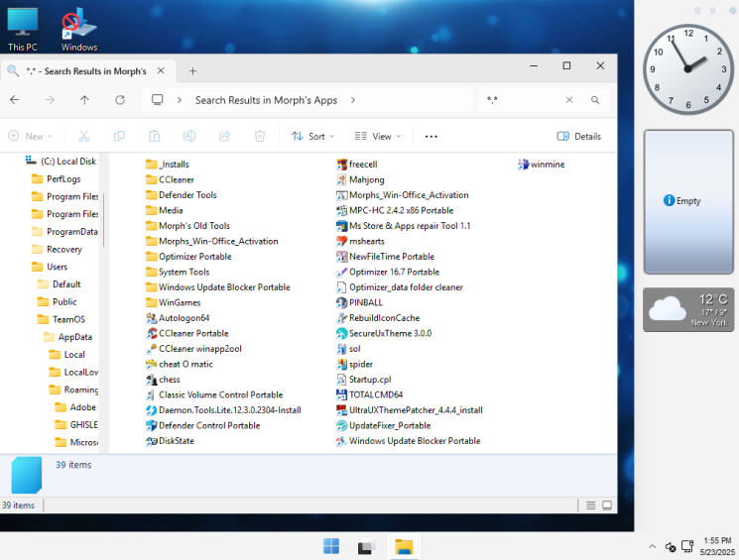Toggle the Details pane button

point(578,136)
